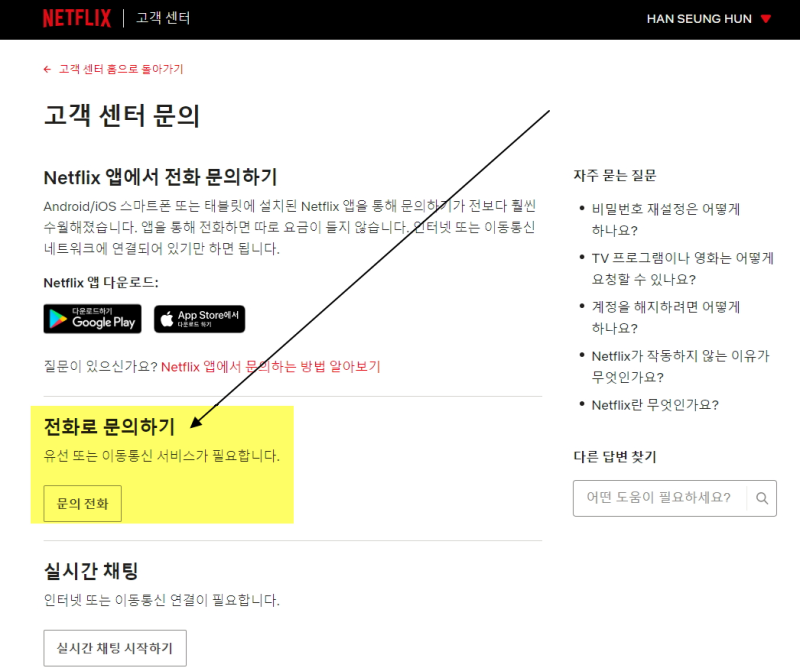Open Netflix 앱에서 문의하는 방법 알아보기 link
The height and width of the screenshot is (668, 800).
point(271,366)
